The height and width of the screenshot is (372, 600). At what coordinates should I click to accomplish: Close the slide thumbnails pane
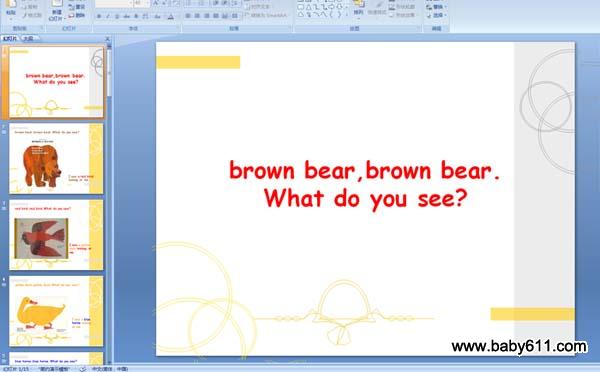pos(107,39)
